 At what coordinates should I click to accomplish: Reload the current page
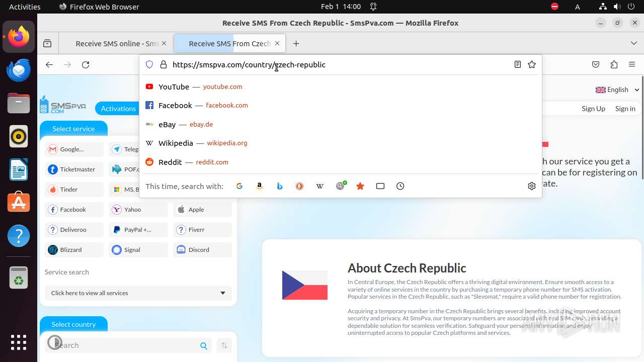point(86,64)
